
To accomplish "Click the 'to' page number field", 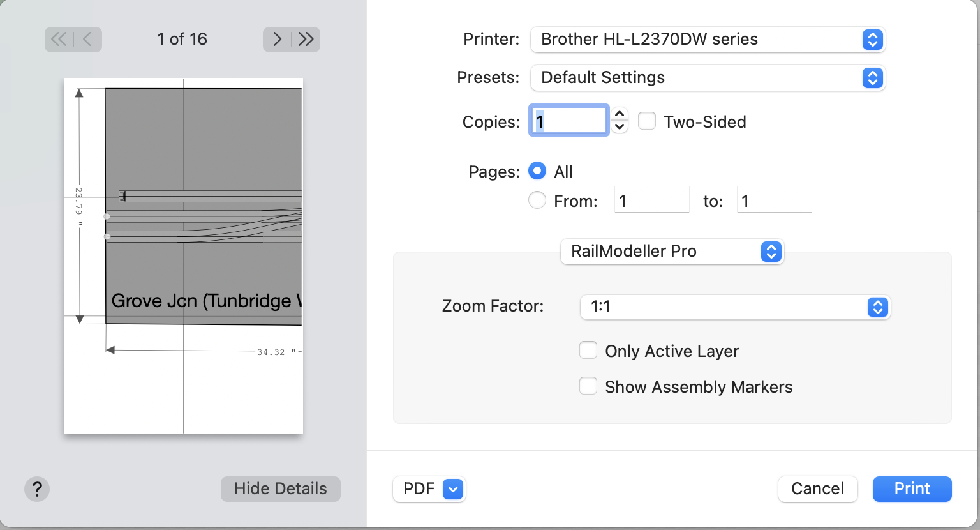I will pos(774,200).
